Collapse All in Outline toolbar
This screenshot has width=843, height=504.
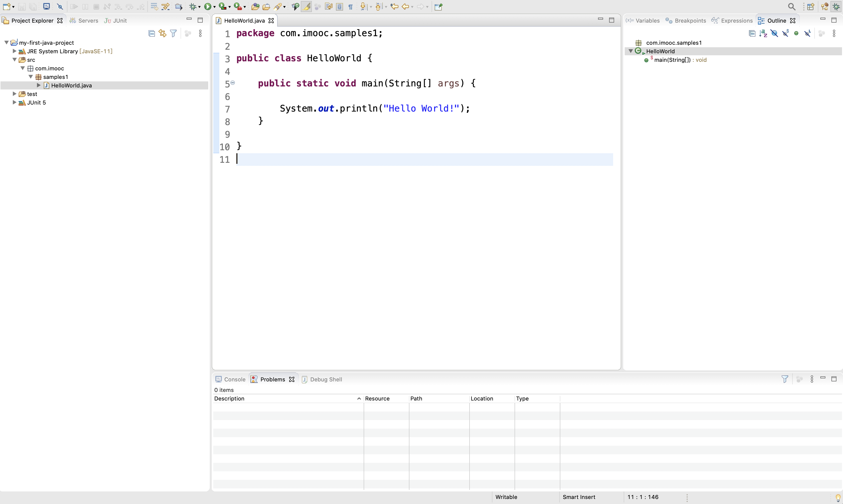pos(752,33)
